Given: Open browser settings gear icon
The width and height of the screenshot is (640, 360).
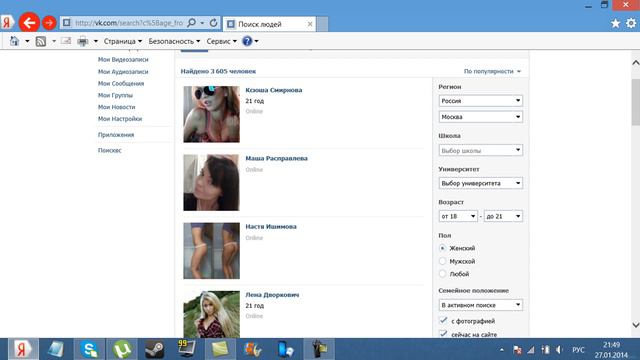Looking at the screenshot, I should pyautogui.click(x=631, y=23).
